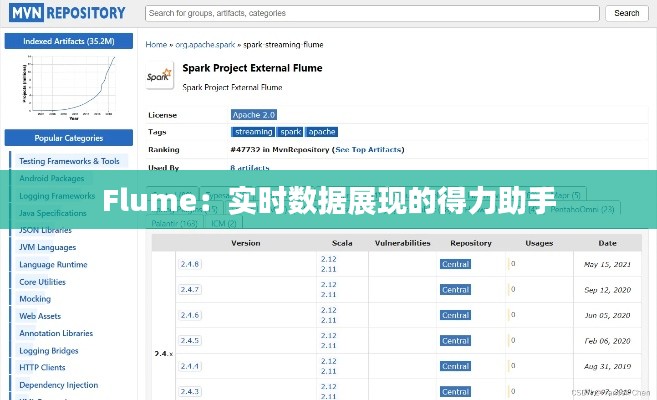Click Central badge for version 2.4.7
Viewport: 657px width, 400px height.
click(x=455, y=290)
